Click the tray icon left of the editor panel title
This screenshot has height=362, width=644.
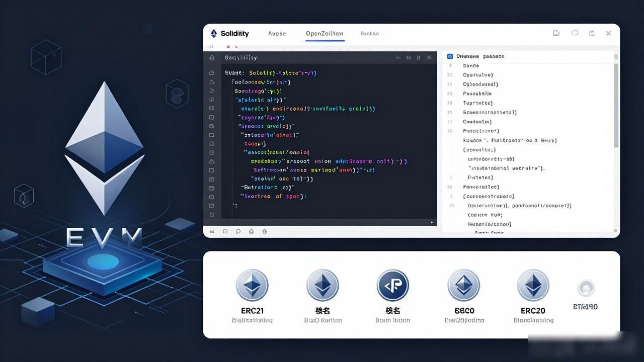pyautogui.click(x=212, y=58)
